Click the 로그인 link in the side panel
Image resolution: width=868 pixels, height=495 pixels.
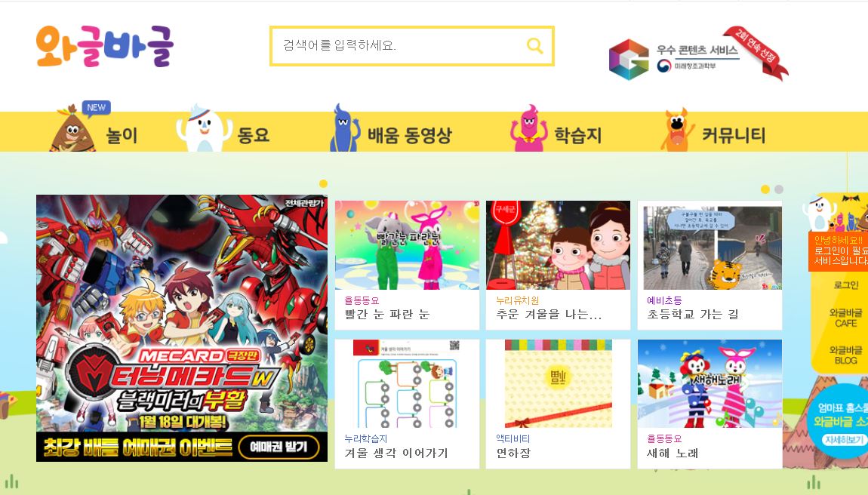click(x=846, y=285)
